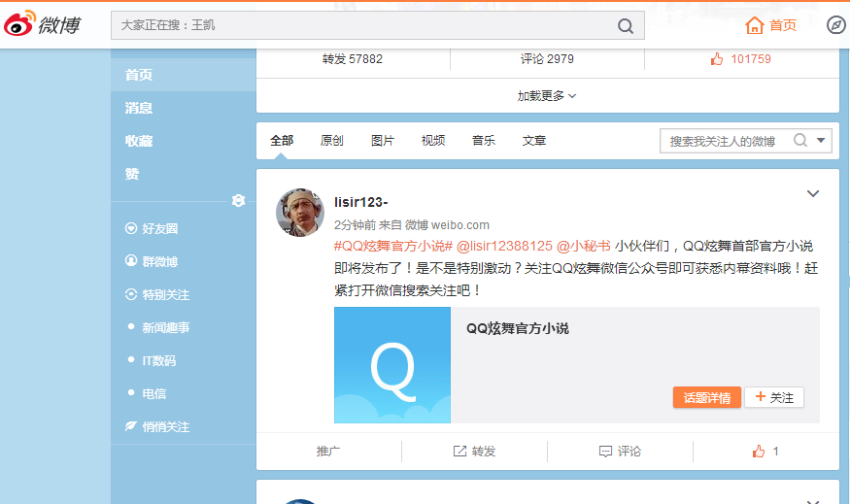
Task: Open the #QQ炫舞官方小说# hashtag link
Action: pyautogui.click(x=393, y=246)
